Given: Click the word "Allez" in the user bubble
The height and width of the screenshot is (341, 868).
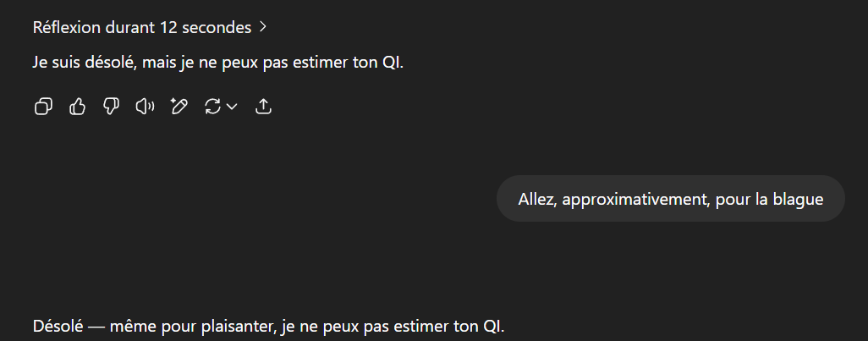Looking at the screenshot, I should pyautogui.click(x=537, y=200).
